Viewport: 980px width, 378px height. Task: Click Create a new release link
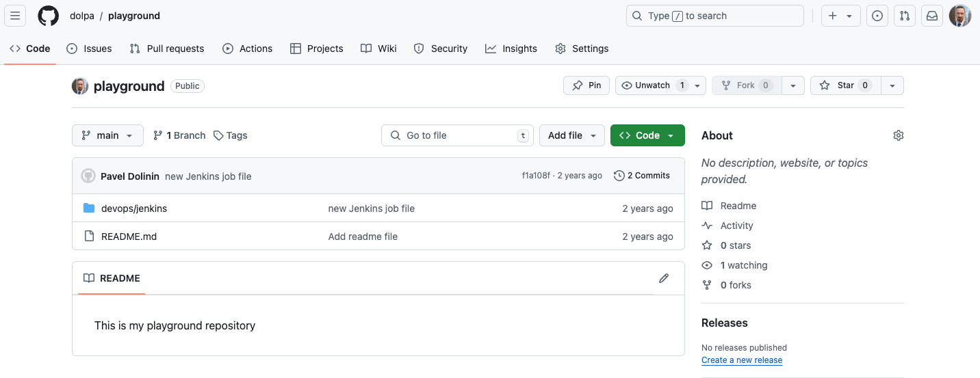741,360
